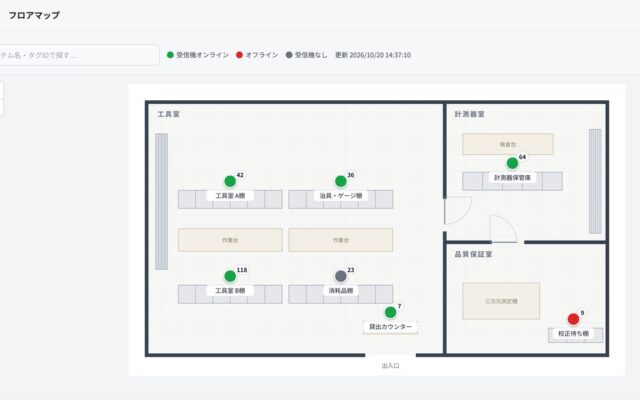Click the 計測器室 room label
This screenshot has width=640, height=400.
(470, 114)
